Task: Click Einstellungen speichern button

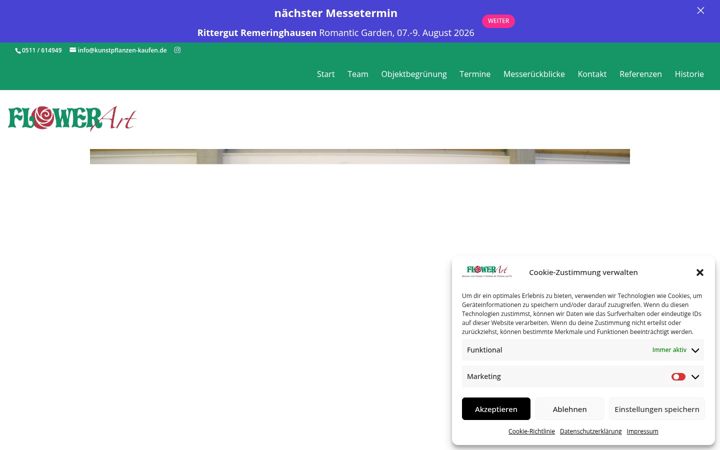Action: tap(657, 409)
